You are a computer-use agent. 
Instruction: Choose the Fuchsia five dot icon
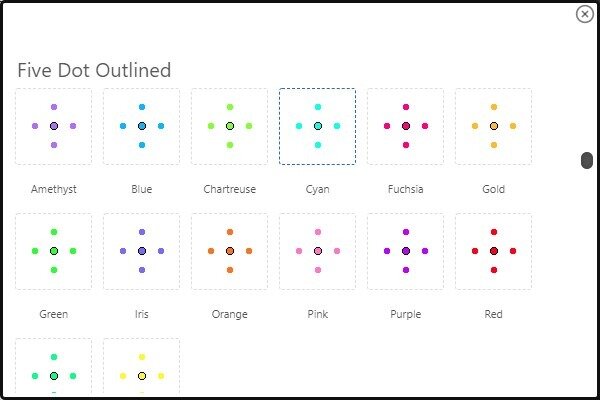(x=406, y=126)
